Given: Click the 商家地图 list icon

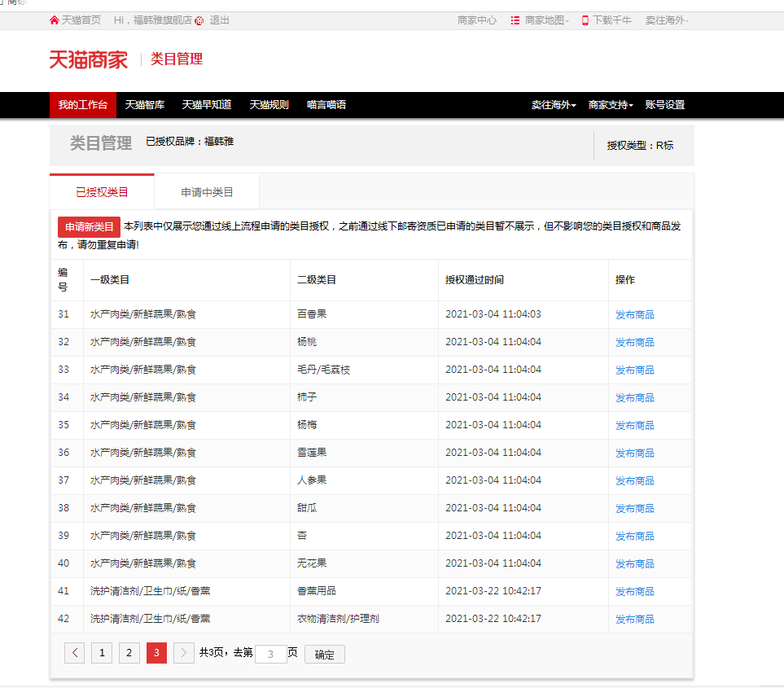Looking at the screenshot, I should tap(515, 20).
